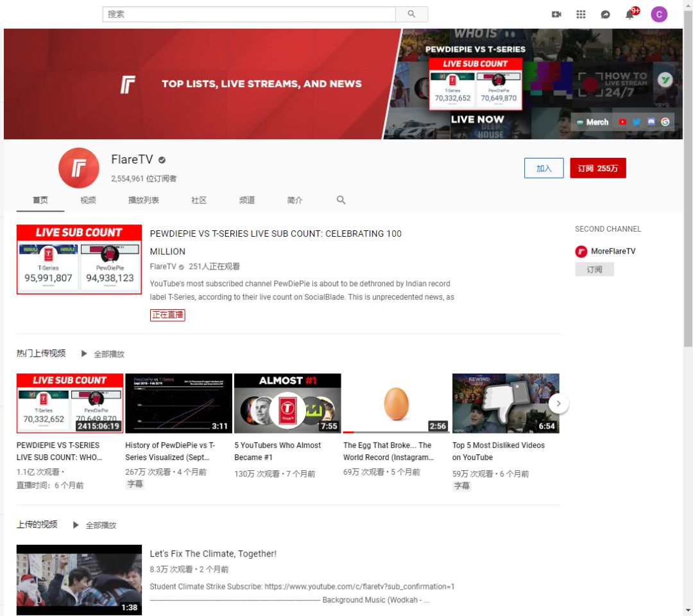Screen dimensions: 693x616
Task: Click the Merch link in the banner
Action: [x=592, y=122]
